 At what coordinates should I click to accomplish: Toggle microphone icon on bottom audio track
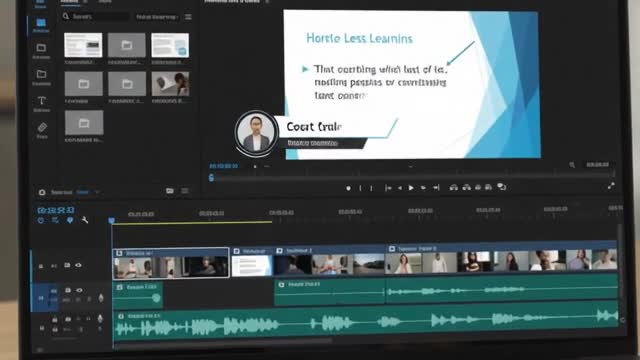(x=100, y=318)
